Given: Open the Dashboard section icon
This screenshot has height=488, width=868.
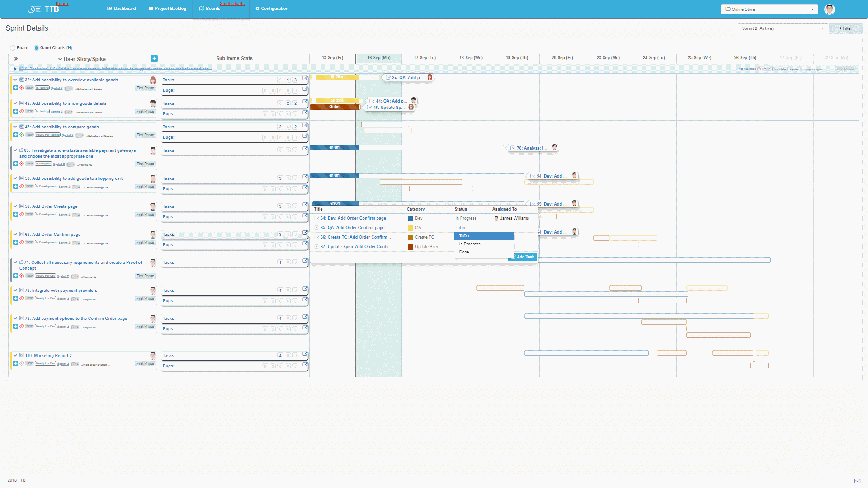Looking at the screenshot, I should [109, 8].
